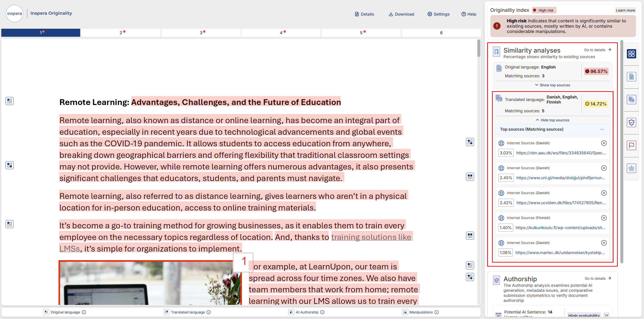644x319 pixels.
Task: Go to details of Similarity analyses
Action: coord(598,50)
